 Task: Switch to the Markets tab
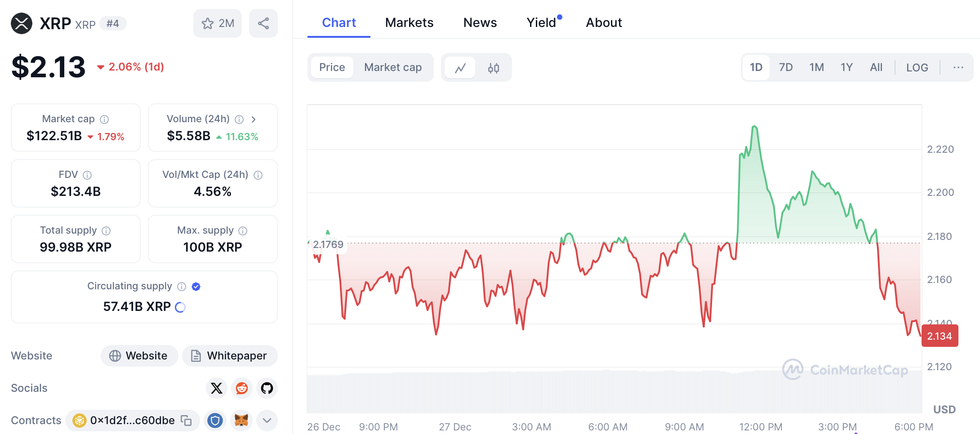tap(409, 22)
